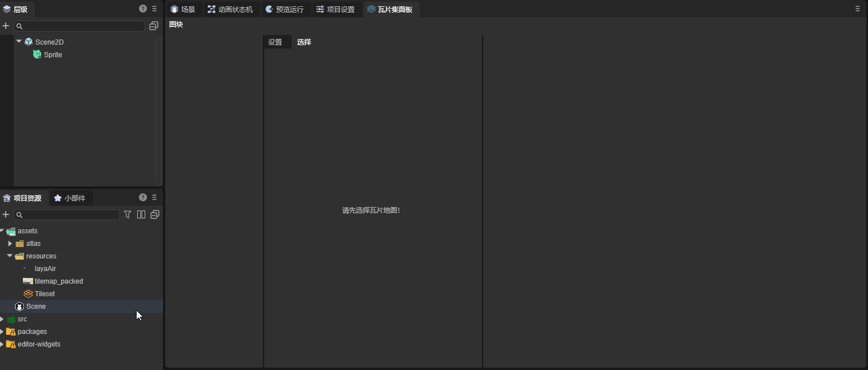Click the collapse-all icon in the 层级 panel
This screenshot has width=868, height=370.
pos(153,26)
